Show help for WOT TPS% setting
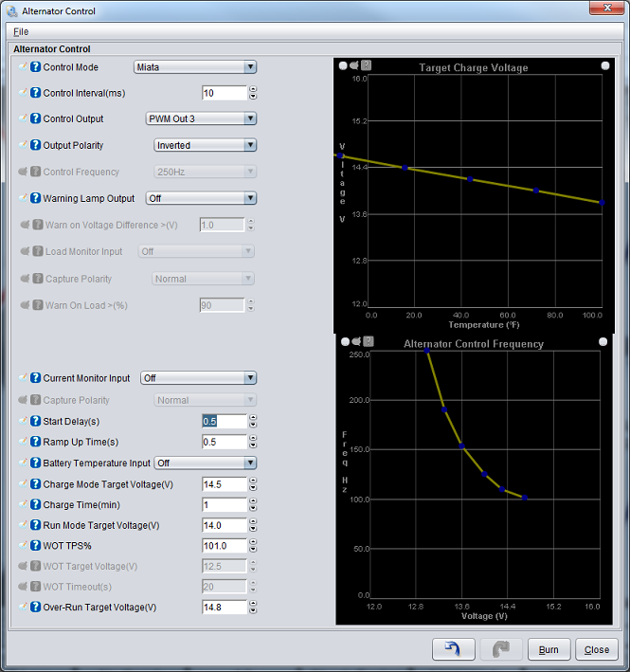 pos(36,546)
